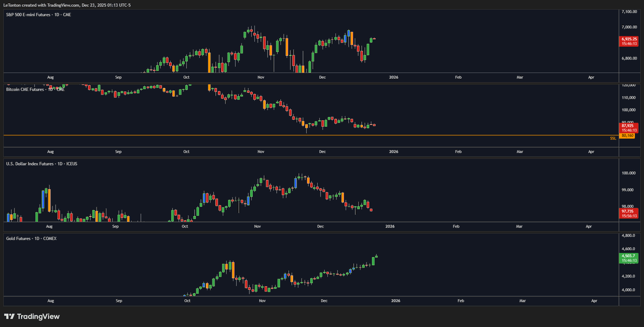Click the 4,200.0 gold price axis value
This screenshot has height=327, width=644.
(628, 277)
